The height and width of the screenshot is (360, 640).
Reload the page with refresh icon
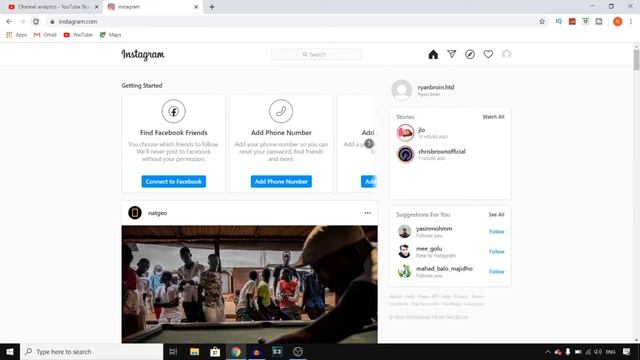pyautogui.click(x=36, y=22)
